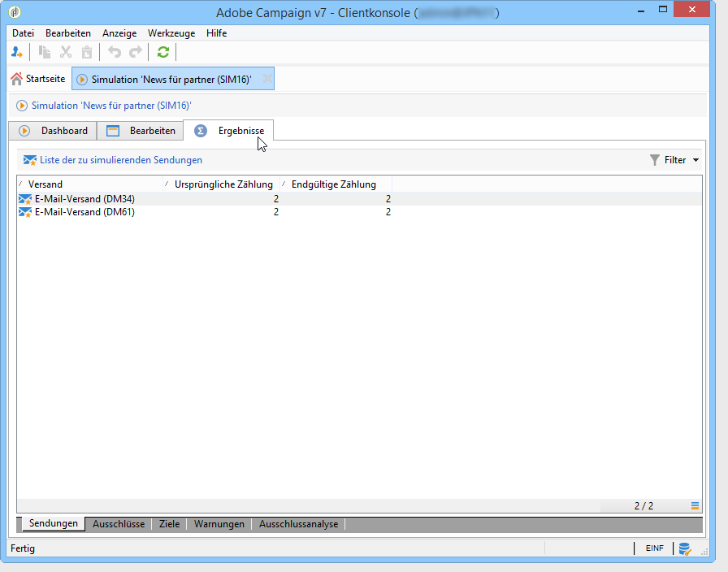Viewport: 728px width, 572px height.
Task: Click the envelope icon beside Liste der Sendungen
Action: [30, 160]
